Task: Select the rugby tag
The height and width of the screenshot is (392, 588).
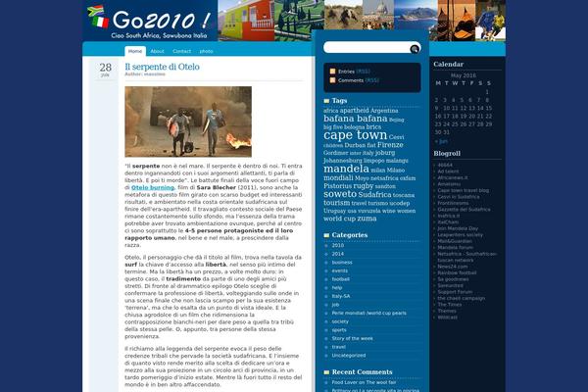Action: tap(364, 186)
